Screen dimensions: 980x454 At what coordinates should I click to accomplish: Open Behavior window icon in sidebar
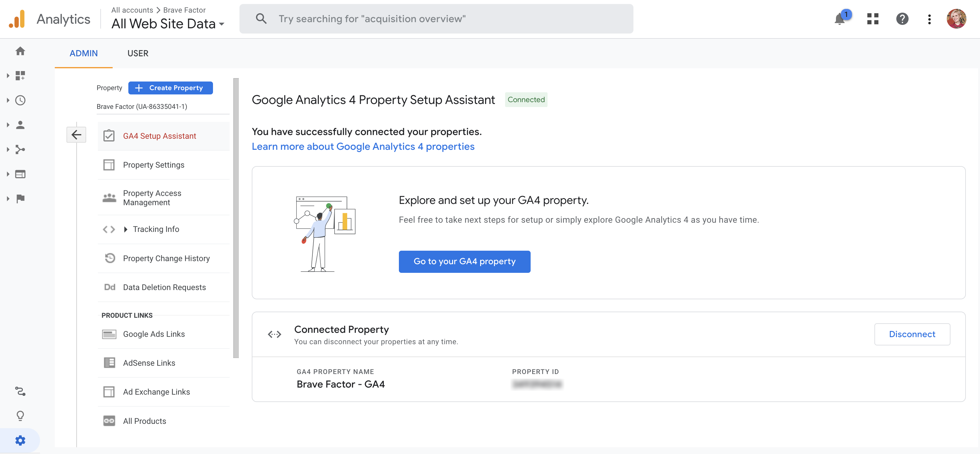20,174
